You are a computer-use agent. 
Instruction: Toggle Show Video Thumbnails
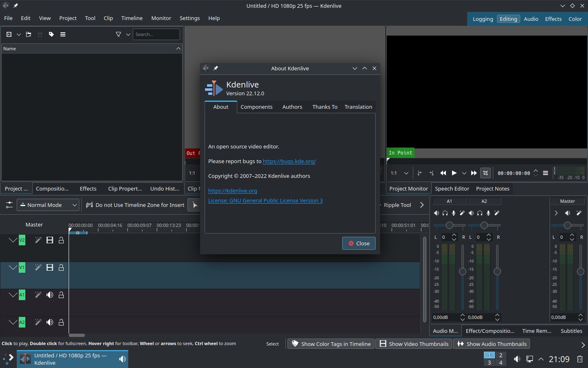[x=414, y=344]
